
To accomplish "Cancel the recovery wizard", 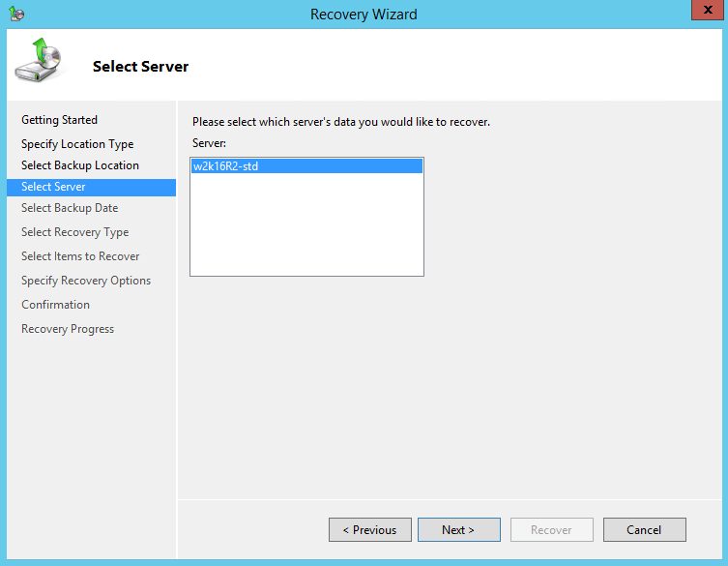I will click(x=644, y=530).
